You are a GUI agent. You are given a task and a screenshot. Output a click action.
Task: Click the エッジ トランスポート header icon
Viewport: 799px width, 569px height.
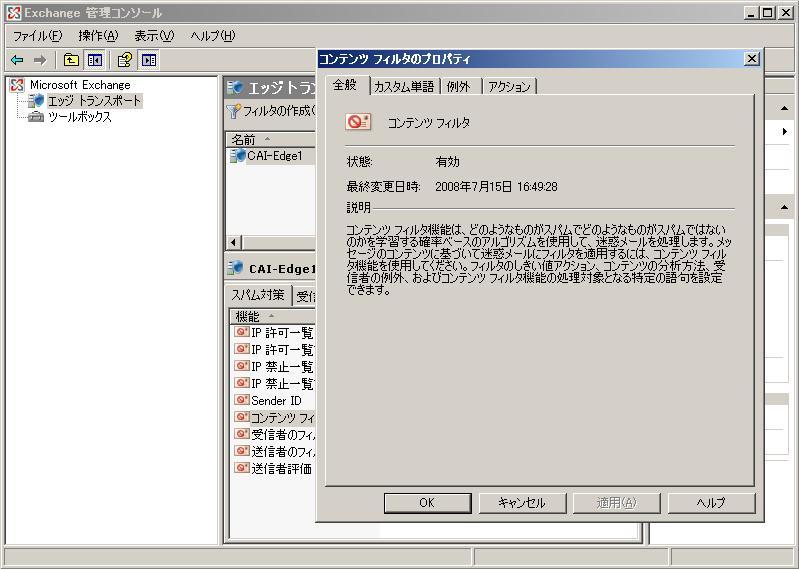tap(235, 88)
